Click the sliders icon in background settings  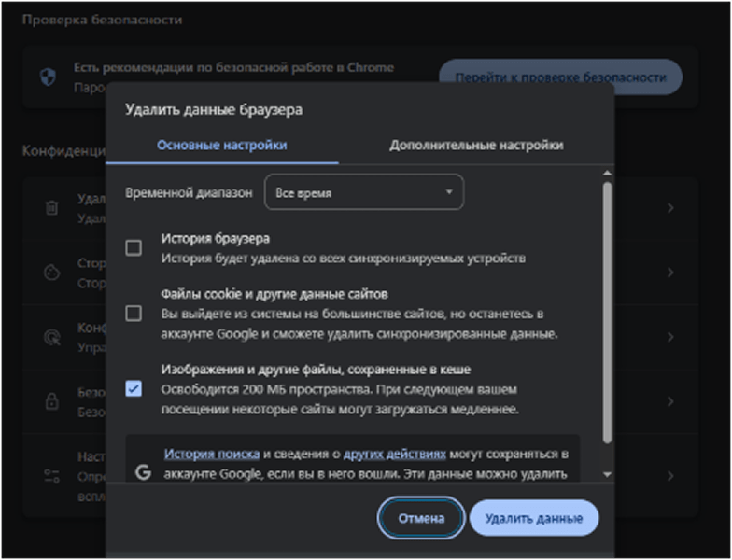pyautogui.click(x=52, y=476)
